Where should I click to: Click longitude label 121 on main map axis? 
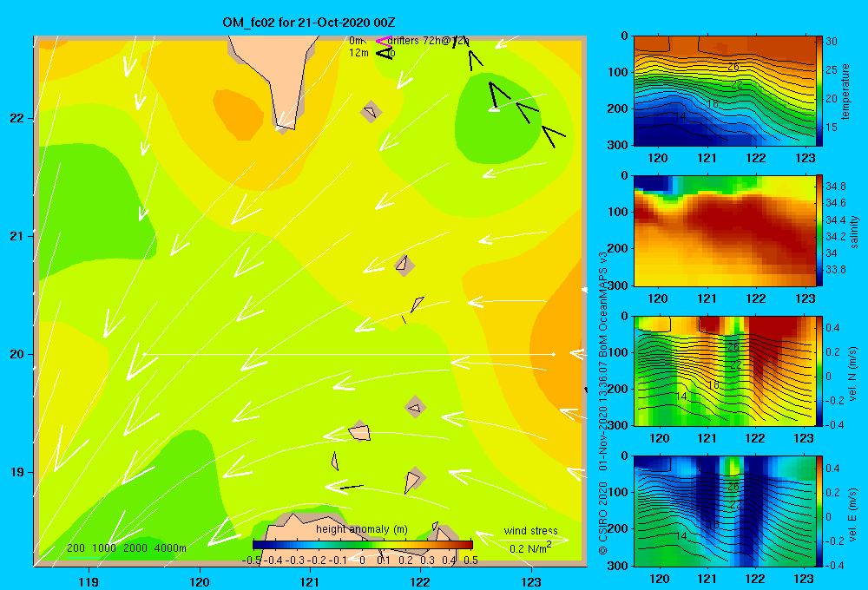pos(310,581)
